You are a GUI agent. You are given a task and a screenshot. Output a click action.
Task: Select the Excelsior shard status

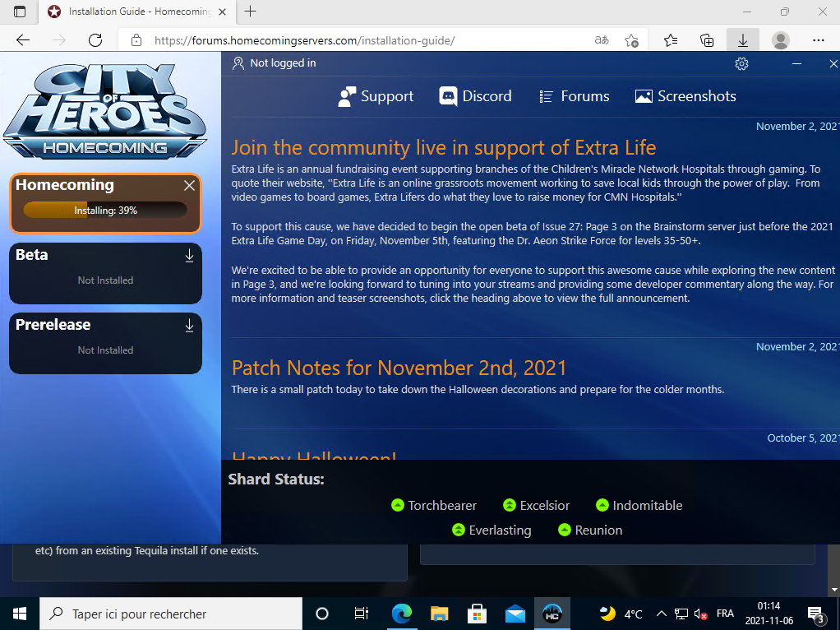[x=536, y=506]
